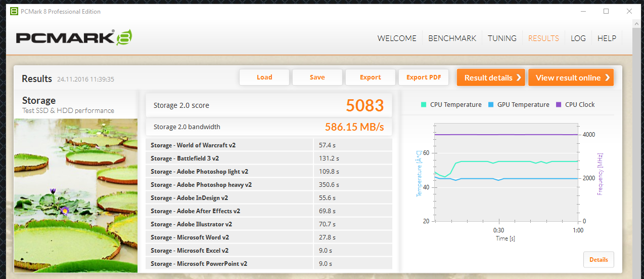Click the 57.4 s result value

(327, 145)
